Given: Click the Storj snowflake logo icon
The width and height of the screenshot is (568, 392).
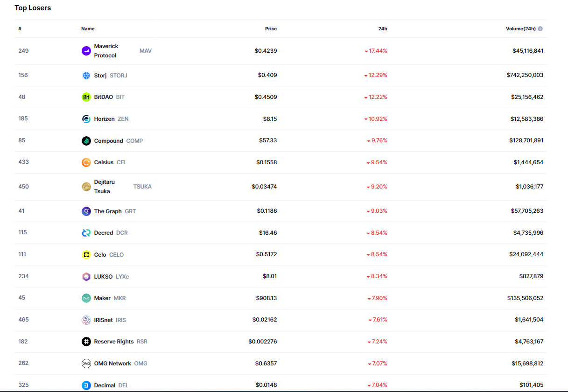Looking at the screenshot, I should [x=86, y=76].
